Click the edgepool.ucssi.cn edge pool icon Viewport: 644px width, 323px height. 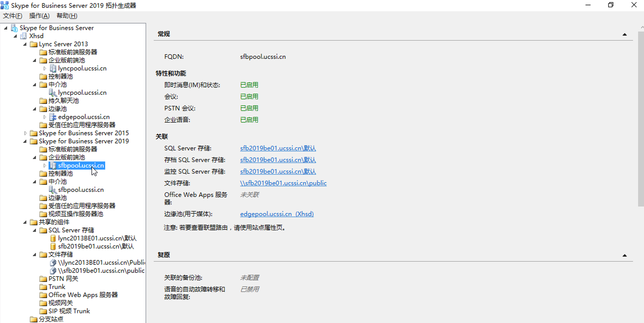point(53,117)
